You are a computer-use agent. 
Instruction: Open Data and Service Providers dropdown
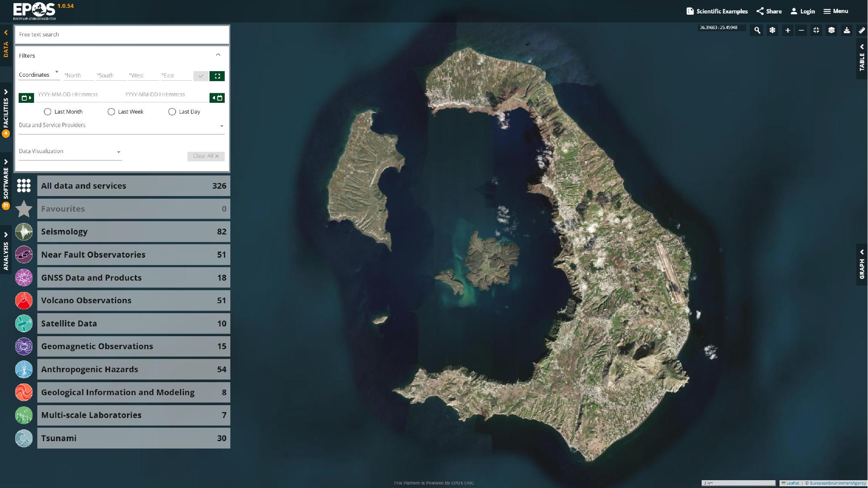pos(121,126)
